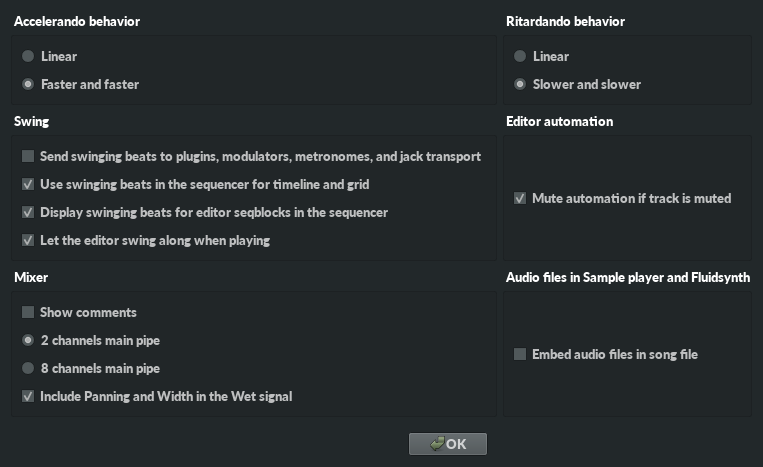
Task: Select 2 channels main pipe
Action: coord(28,340)
